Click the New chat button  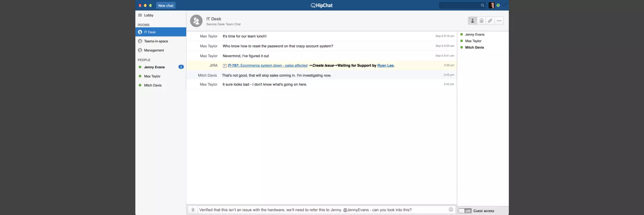[x=166, y=5]
